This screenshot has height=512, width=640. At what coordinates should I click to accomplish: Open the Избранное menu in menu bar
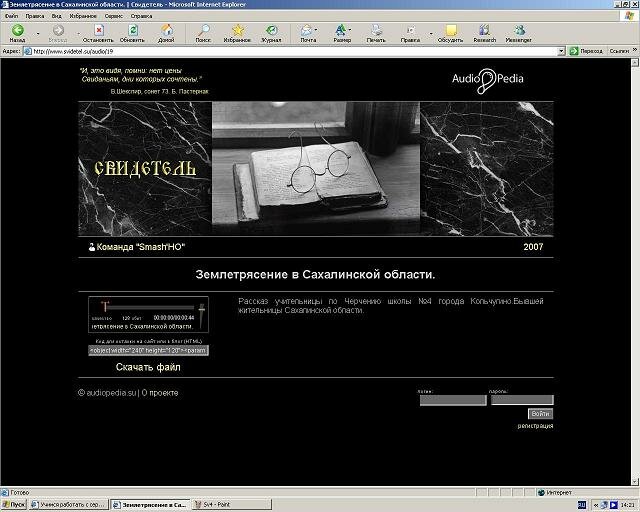tap(83, 16)
